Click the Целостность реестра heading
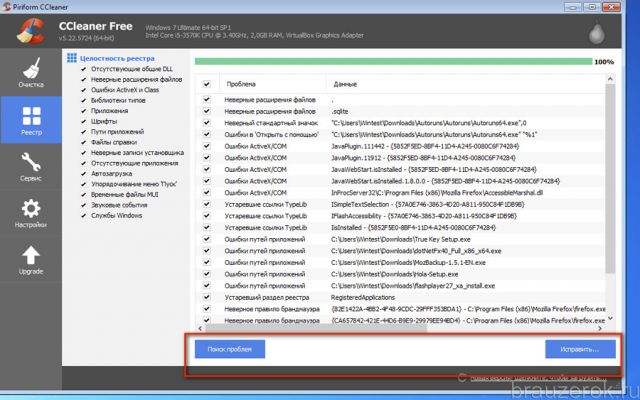640x400 pixels. click(x=117, y=58)
